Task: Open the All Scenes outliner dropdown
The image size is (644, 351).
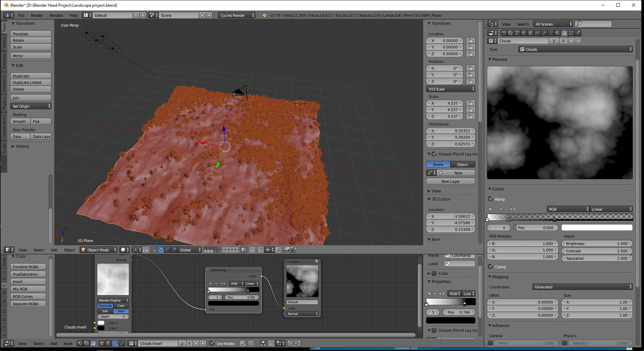Action: 553,24
